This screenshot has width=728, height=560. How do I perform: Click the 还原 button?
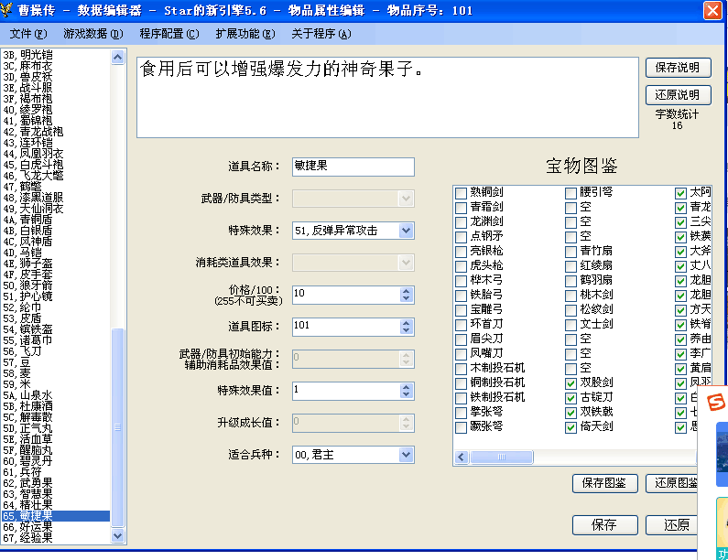(672, 525)
